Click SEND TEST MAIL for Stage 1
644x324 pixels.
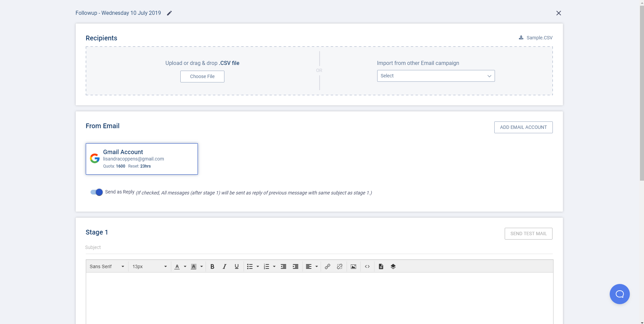pyautogui.click(x=528, y=233)
